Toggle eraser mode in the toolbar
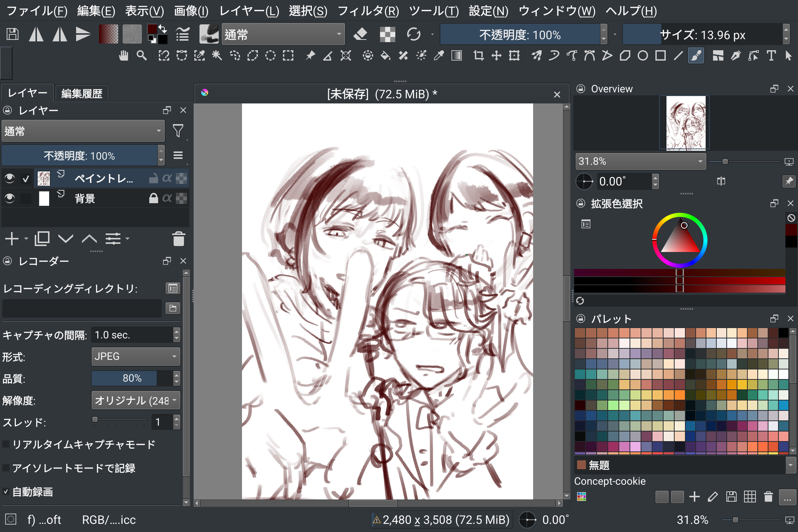 [360, 34]
